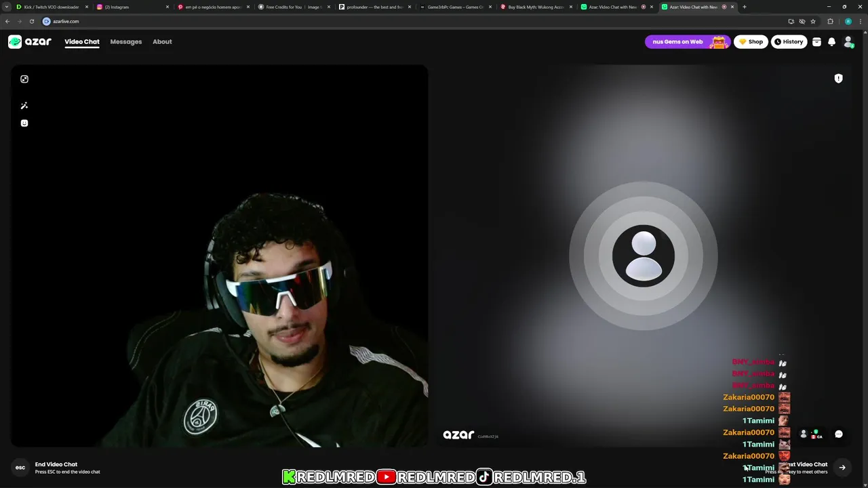This screenshot has width=868, height=488.
Task: Click the browser forward arrow
Action: click(20, 21)
